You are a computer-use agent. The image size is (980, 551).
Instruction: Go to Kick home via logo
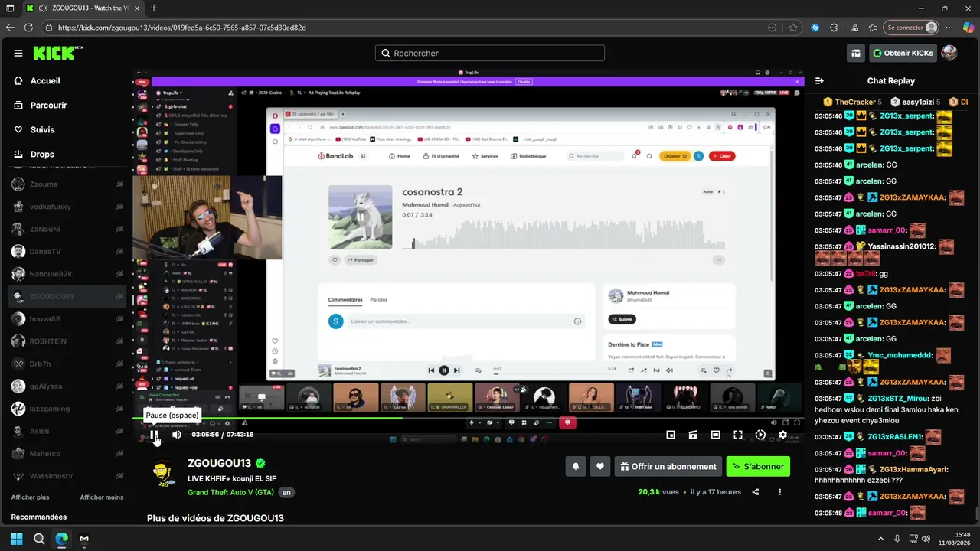pyautogui.click(x=57, y=53)
